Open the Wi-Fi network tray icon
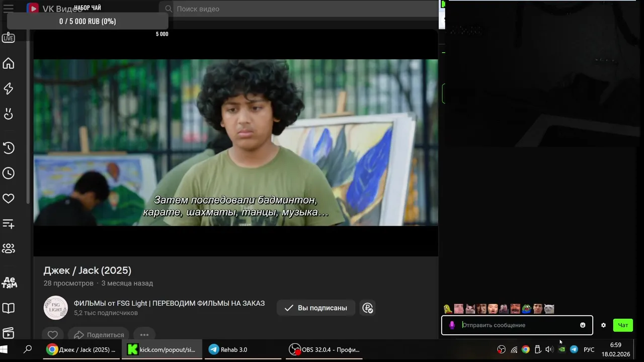644x362 pixels. tap(514, 349)
